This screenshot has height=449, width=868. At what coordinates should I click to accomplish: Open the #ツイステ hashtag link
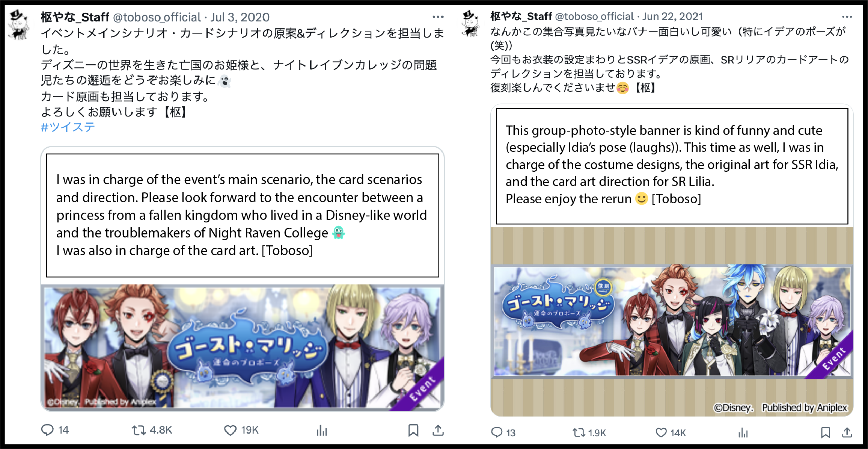(68, 127)
